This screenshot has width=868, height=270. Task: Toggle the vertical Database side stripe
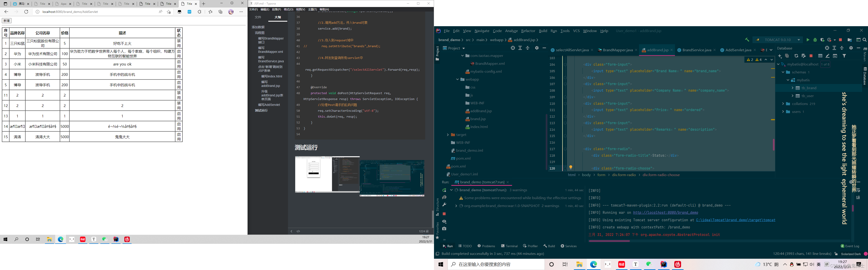click(865, 76)
